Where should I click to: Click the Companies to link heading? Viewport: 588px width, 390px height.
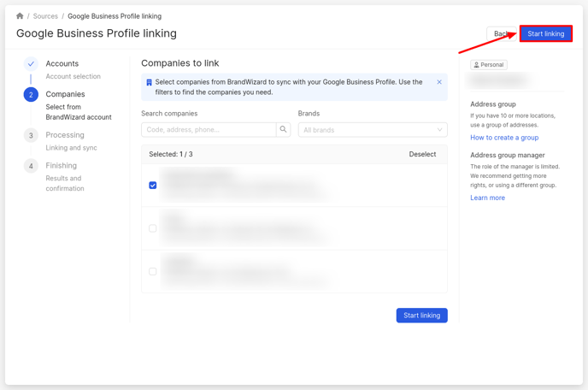click(x=180, y=63)
